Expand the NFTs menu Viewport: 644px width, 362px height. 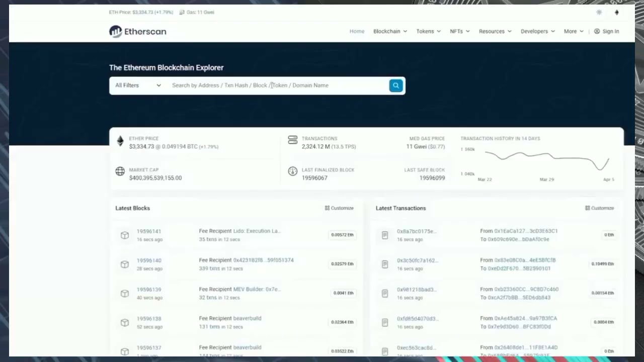click(460, 31)
